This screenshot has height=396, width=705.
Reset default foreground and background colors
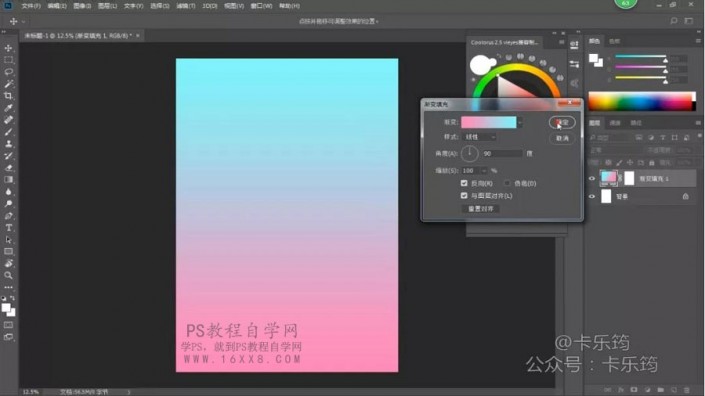(x=4, y=298)
